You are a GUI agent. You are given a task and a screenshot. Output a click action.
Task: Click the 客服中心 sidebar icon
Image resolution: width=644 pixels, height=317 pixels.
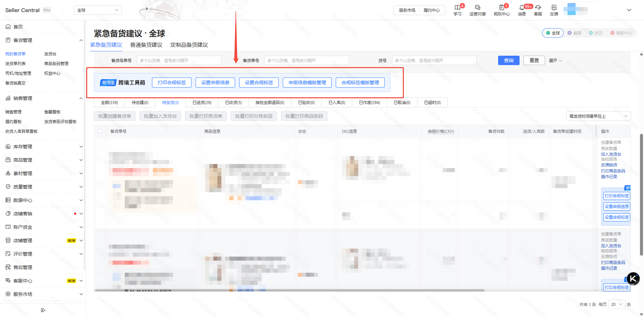click(x=8, y=280)
